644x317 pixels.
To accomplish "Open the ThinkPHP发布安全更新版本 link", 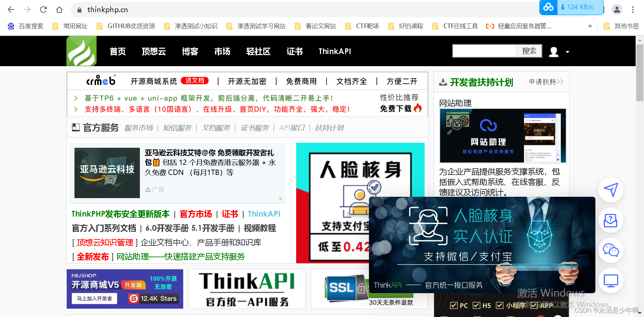I will coord(120,214).
